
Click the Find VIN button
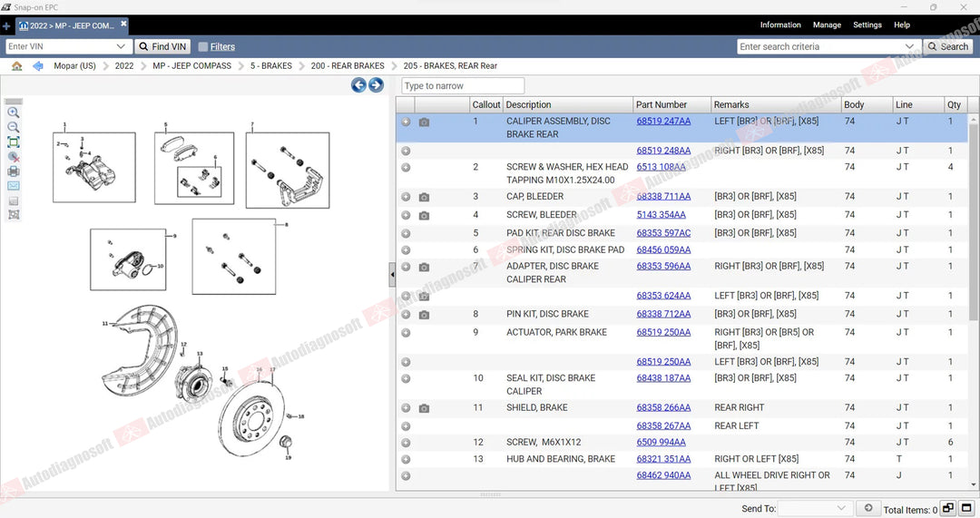click(x=163, y=46)
